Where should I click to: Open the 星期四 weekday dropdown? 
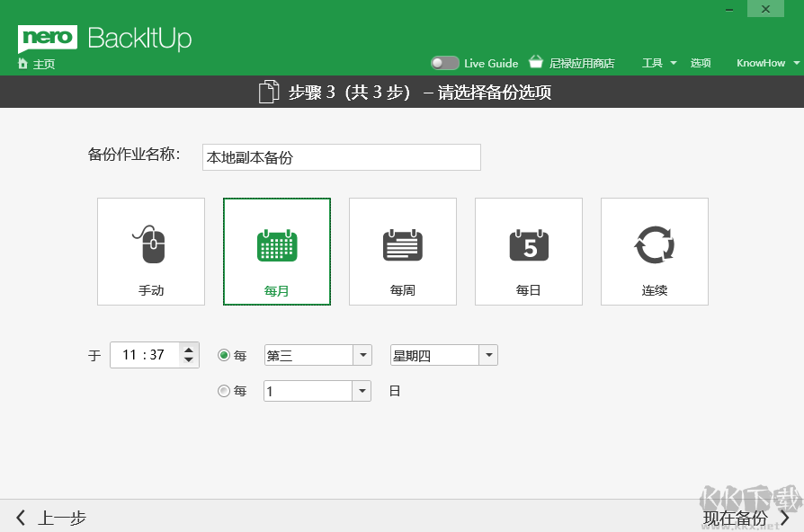442,355
